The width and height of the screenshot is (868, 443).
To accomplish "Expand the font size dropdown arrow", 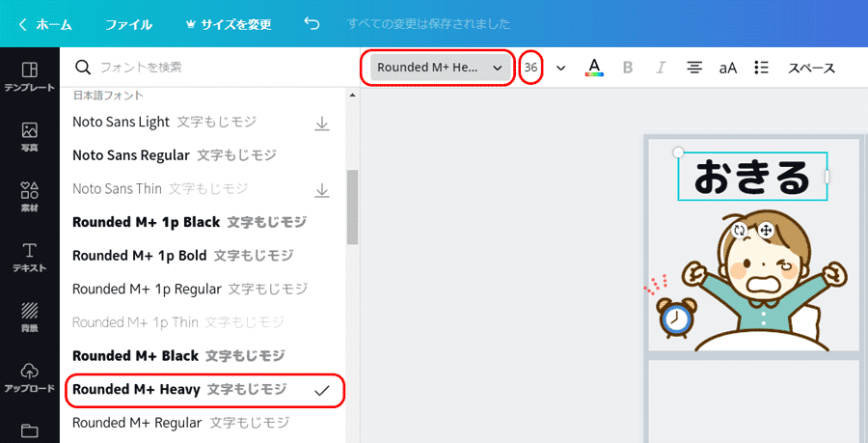I will pyautogui.click(x=560, y=68).
